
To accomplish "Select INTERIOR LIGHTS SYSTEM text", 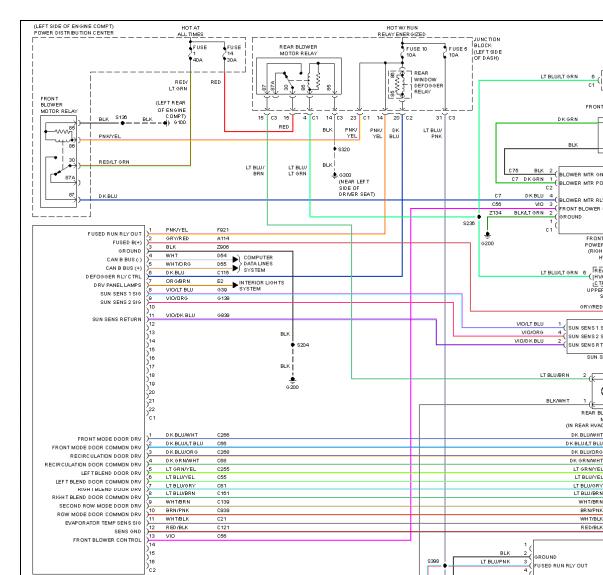I will point(262,286).
